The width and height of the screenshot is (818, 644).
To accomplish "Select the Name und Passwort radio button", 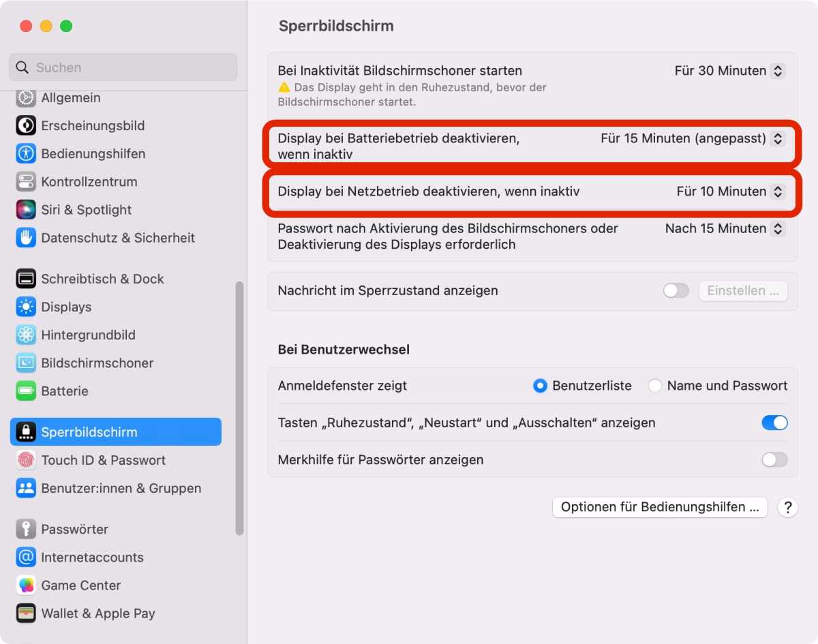I will point(655,385).
